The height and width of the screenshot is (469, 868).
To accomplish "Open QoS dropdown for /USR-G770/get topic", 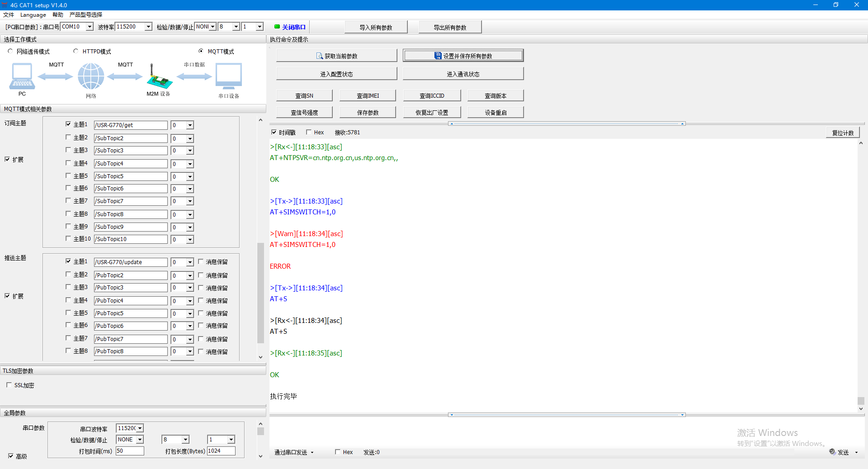I will [190, 125].
